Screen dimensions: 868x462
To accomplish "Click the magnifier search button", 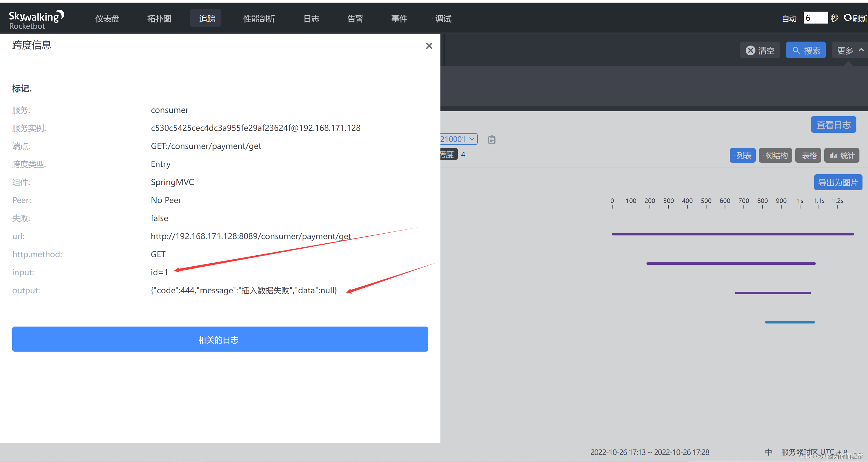I will pos(805,50).
